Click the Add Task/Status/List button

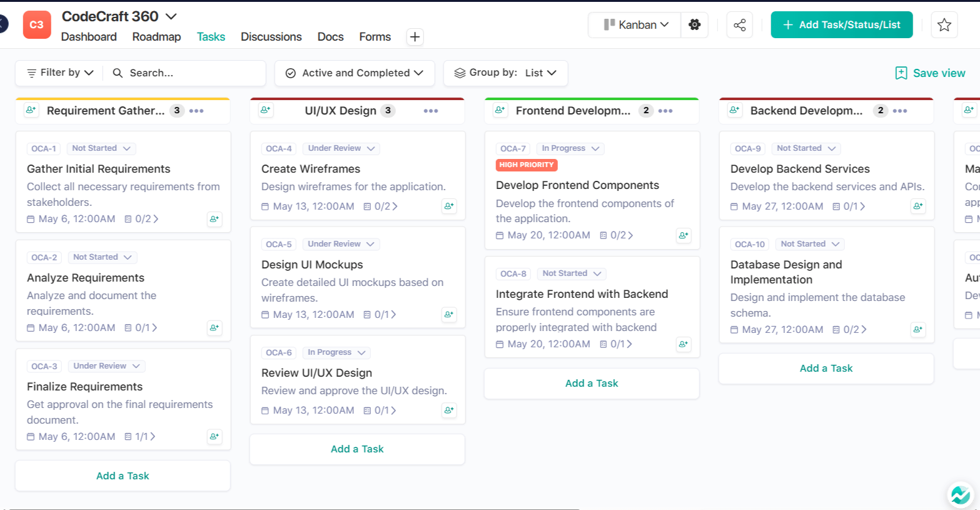(x=841, y=24)
